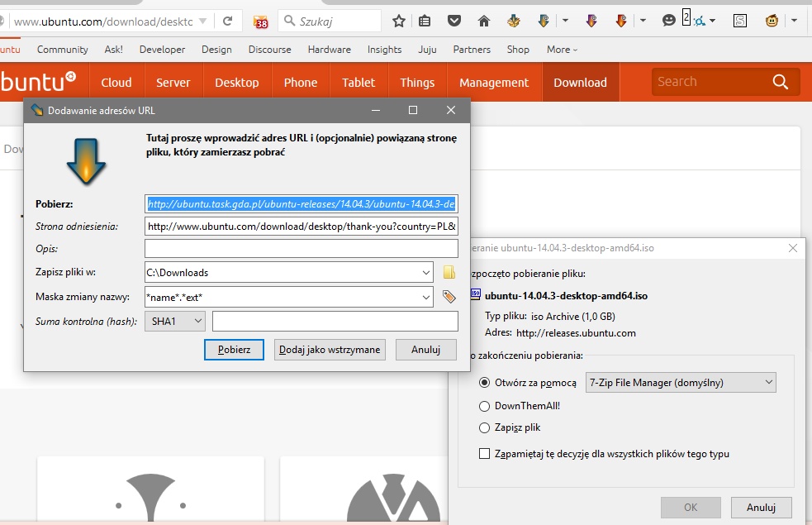Click OK in the iso download dialog
The image size is (812, 525).
click(x=691, y=508)
